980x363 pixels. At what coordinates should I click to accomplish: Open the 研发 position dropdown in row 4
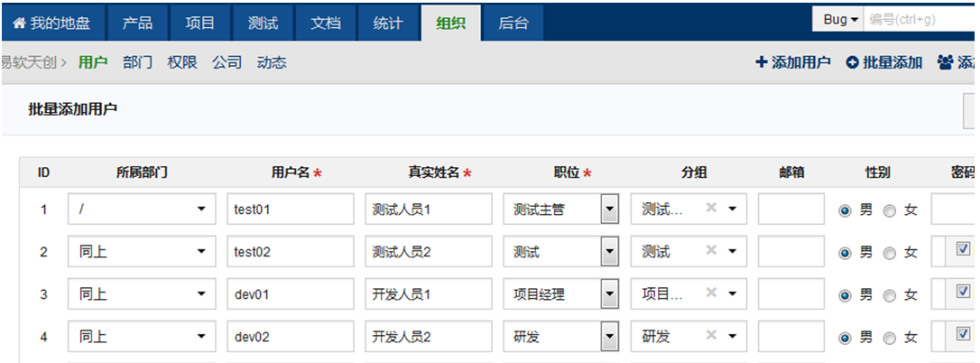[x=561, y=337]
